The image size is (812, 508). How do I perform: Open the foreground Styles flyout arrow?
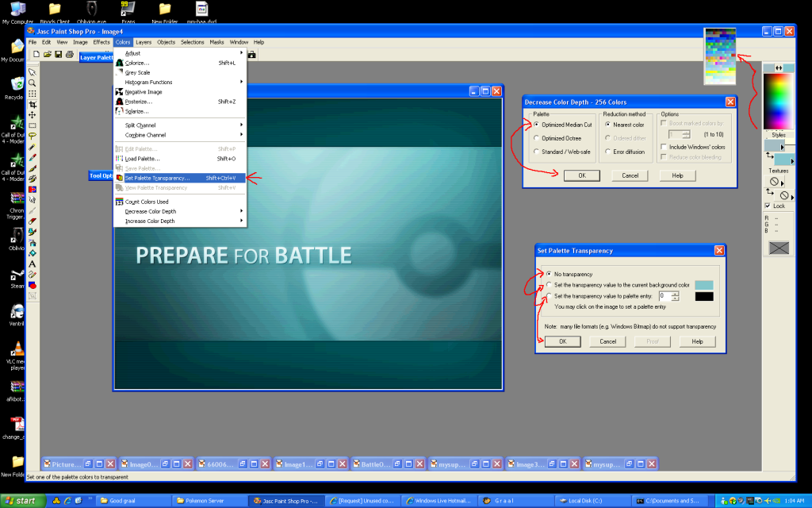click(782, 147)
